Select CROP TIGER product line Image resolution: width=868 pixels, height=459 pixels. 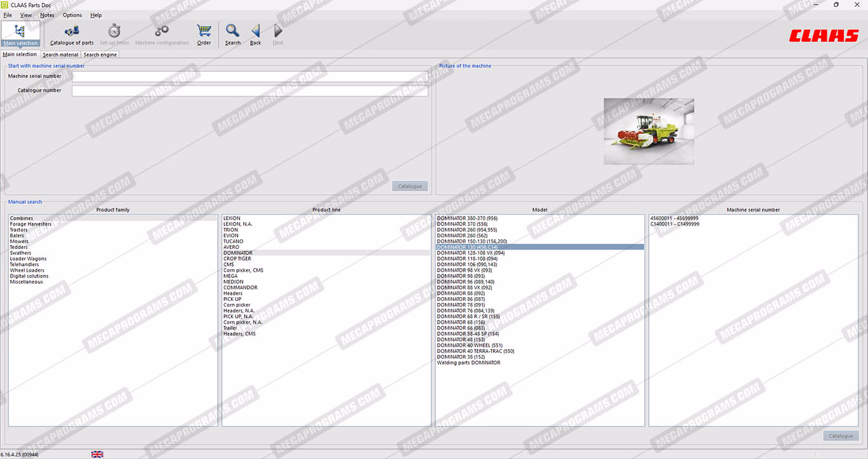(327, 259)
